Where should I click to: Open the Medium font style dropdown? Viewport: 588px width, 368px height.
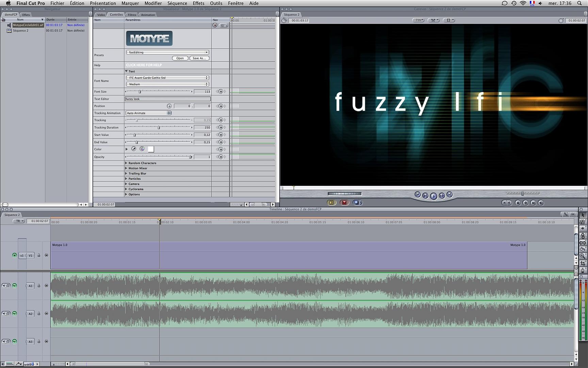(x=167, y=84)
